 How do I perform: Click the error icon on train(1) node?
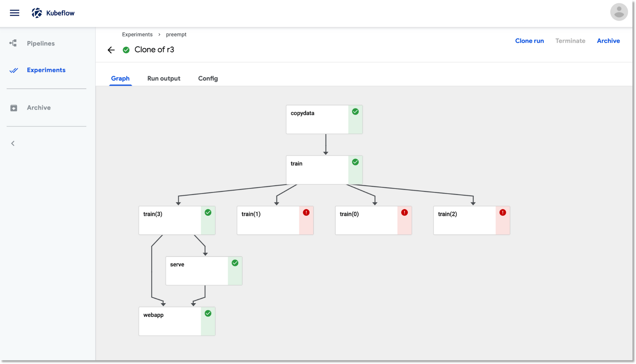(x=306, y=213)
